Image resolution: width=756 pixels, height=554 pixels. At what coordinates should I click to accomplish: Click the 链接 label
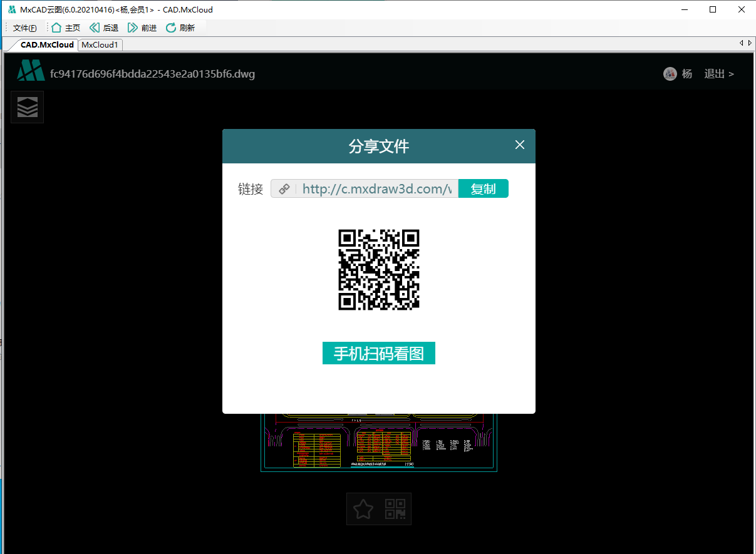(x=251, y=189)
